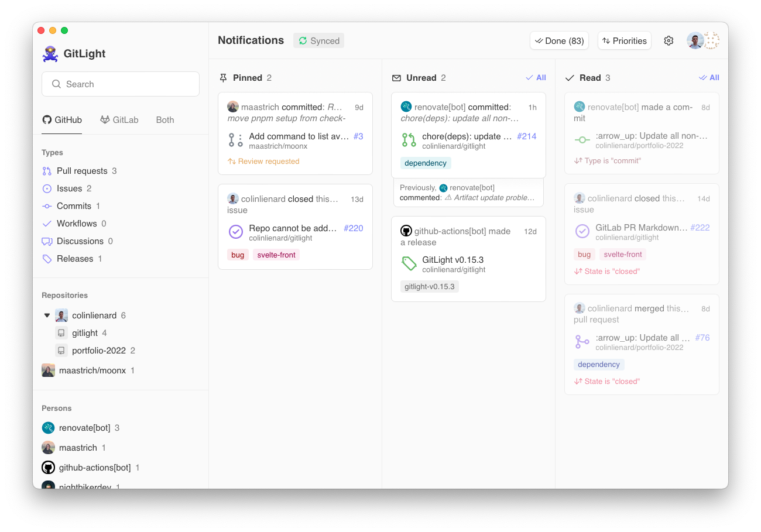Filter by person renovate[bot]

80,428
